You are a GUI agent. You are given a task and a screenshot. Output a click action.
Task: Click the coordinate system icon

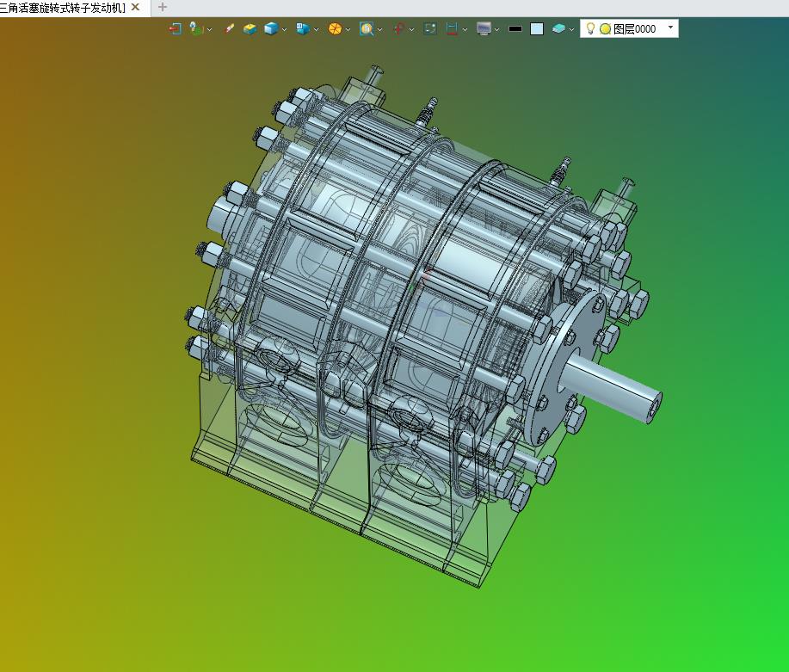196,28
